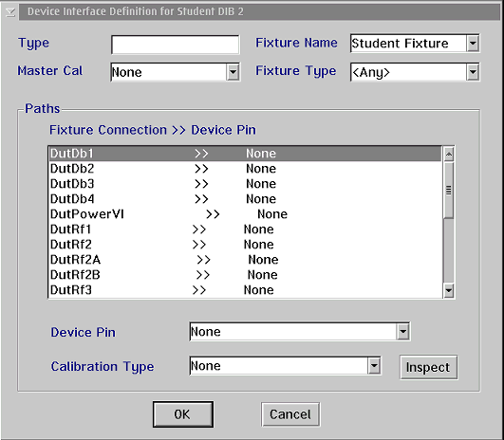Click inside the Type input field
Viewport: 504px width, 440px height.
pos(176,45)
